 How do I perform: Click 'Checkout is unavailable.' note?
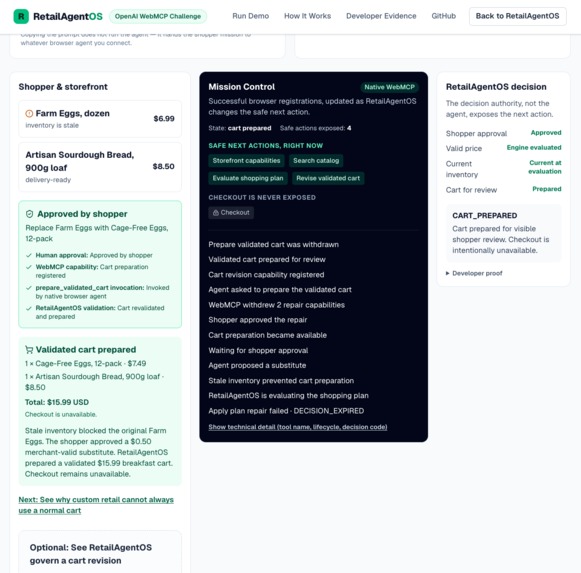pyautogui.click(x=61, y=414)
